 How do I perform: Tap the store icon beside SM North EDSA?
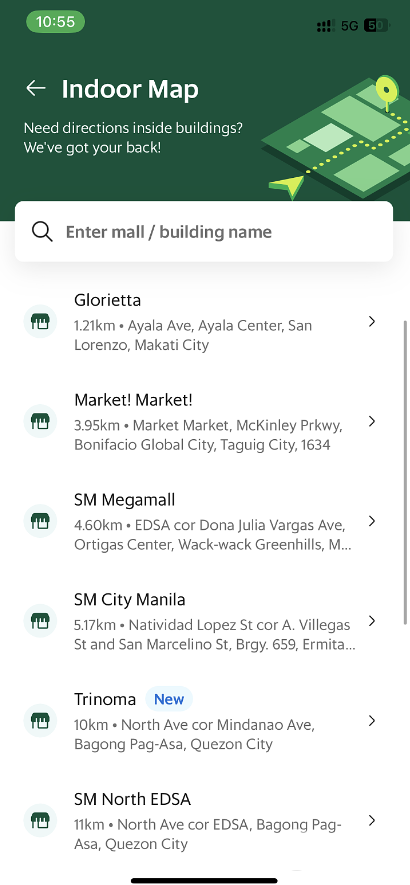click(40, 821)
